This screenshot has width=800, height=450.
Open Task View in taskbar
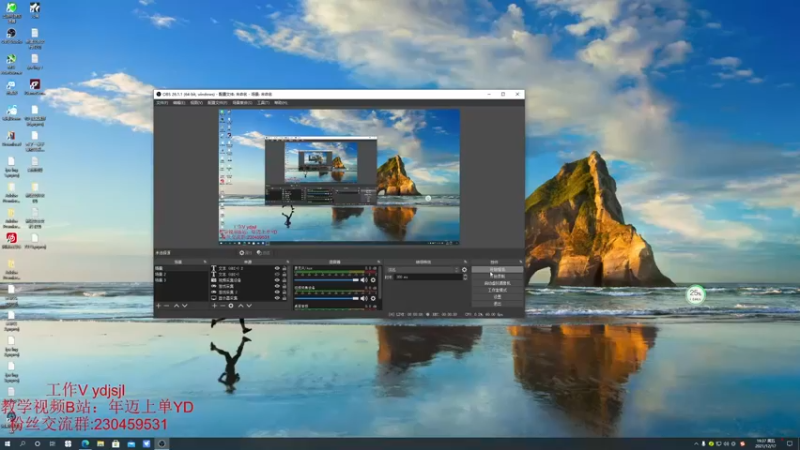(52, 444)
